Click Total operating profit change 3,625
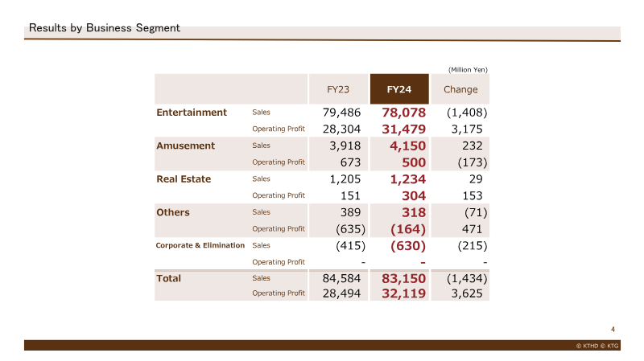Image resolution: width=644 pixels, height=361 pixels. pos(467,293)
